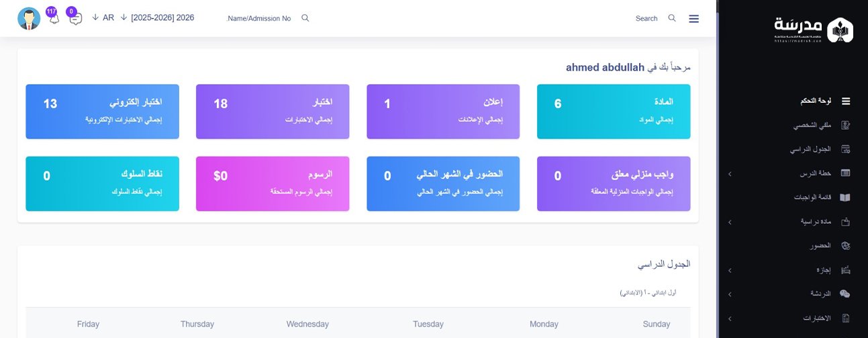This screenshot has width=868, height=338.
Task: Open الجدول الدراسي from the sidebar
Action: (810, 149)
